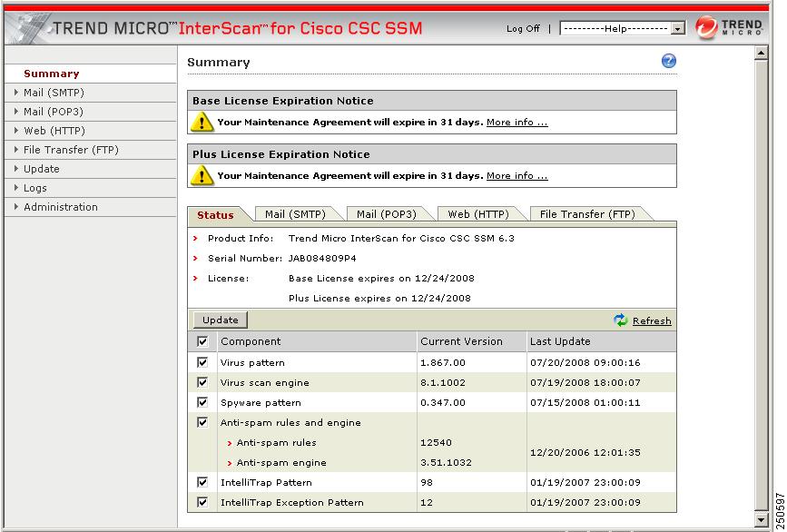Switch to the Mail (SMTP) tab
Viewport: 787px width, 532px height.
pos(295,214)
